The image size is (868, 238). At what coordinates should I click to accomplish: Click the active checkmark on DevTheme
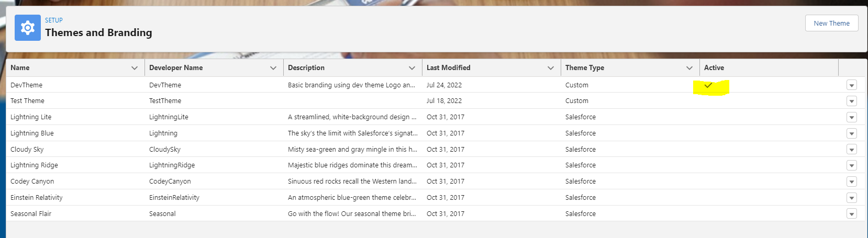tap(708, 85)
